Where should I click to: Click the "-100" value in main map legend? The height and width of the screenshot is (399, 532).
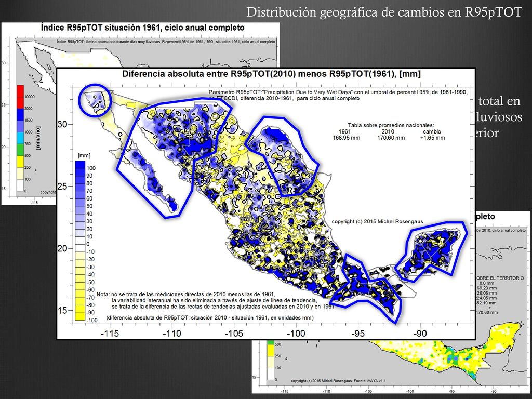point(91,320)
